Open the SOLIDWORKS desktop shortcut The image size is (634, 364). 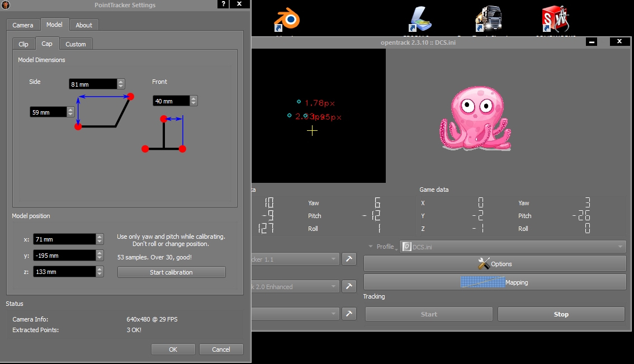554,18
